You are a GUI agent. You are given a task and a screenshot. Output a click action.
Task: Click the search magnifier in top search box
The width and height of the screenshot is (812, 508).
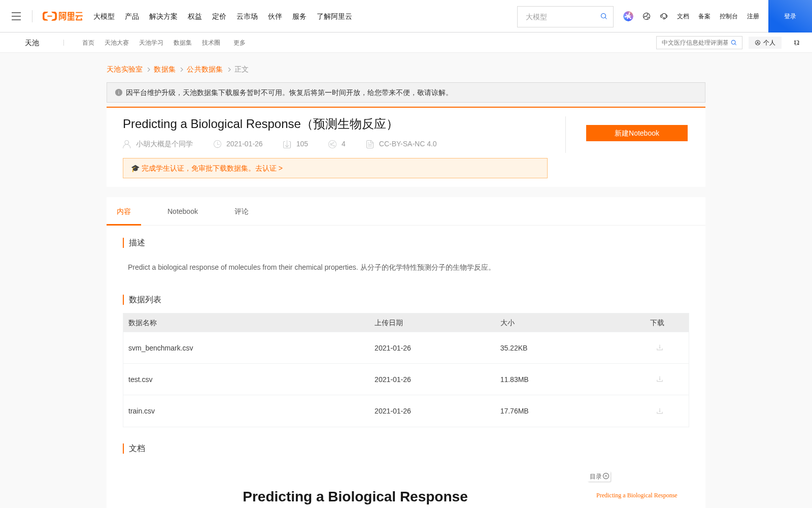(x=603, y=16)
